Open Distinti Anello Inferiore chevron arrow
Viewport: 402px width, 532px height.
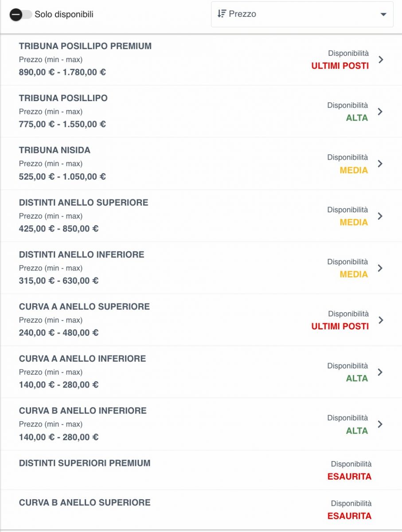380,268
